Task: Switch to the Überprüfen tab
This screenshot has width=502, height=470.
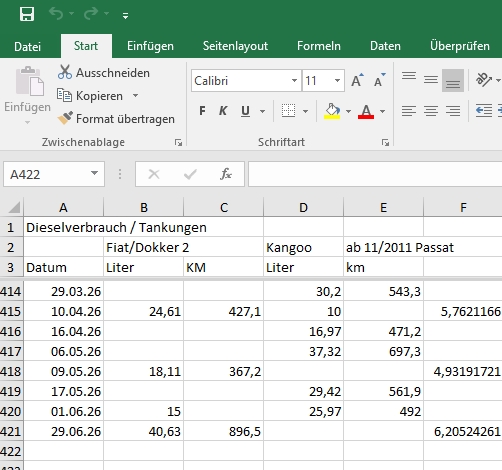Action: [460, 46]
